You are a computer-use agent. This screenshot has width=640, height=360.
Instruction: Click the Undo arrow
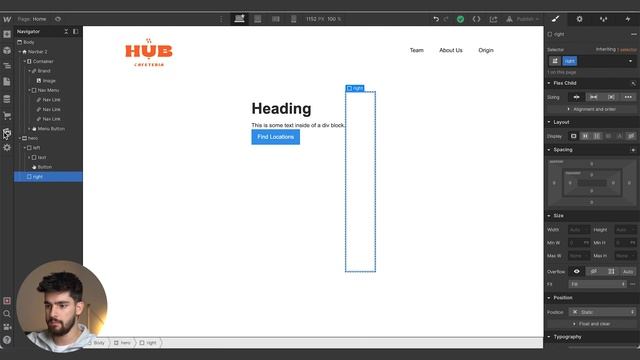coord(436,19)
